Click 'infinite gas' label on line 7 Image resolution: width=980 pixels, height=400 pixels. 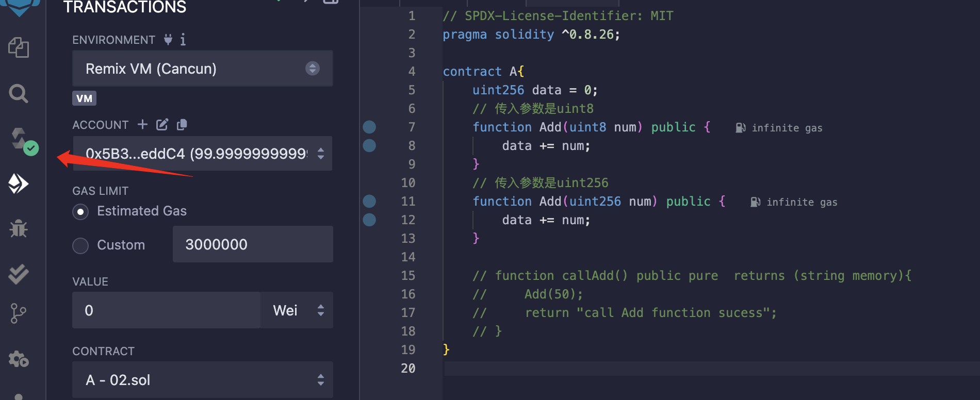point(787,128)
